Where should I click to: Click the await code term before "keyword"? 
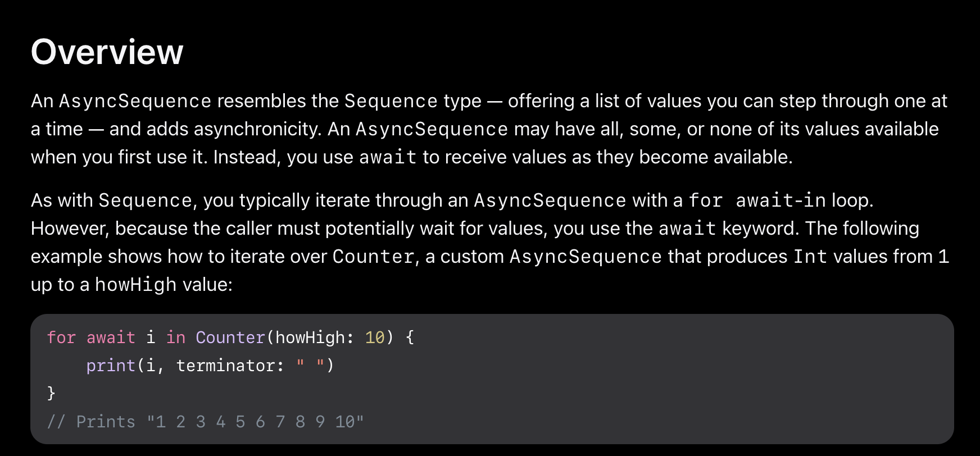pos(687,229)
